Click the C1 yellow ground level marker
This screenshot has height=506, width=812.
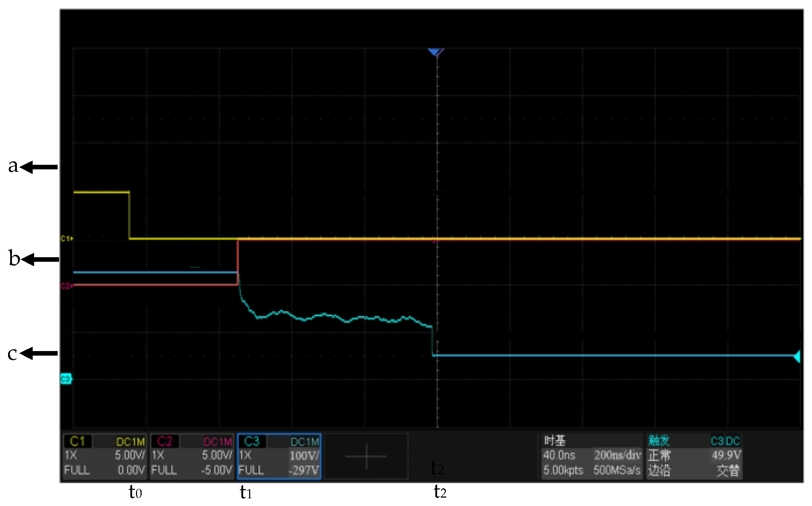[66, 239]
